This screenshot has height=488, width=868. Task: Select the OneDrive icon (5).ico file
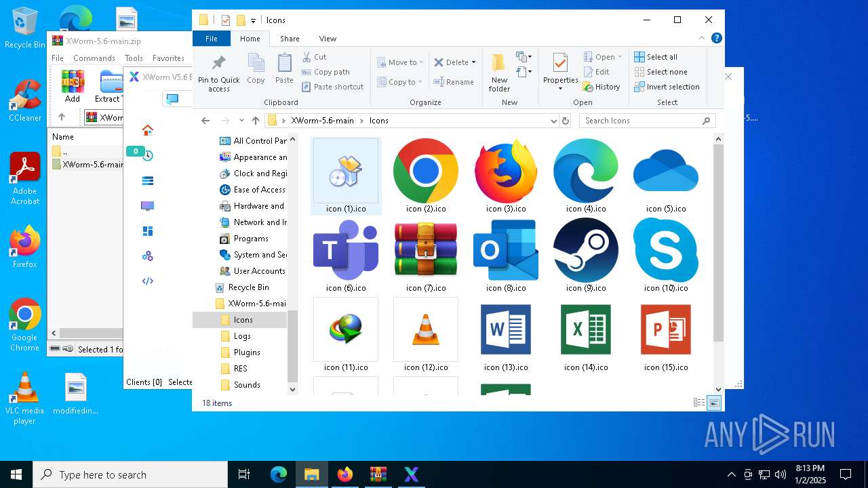coord(665,176)
